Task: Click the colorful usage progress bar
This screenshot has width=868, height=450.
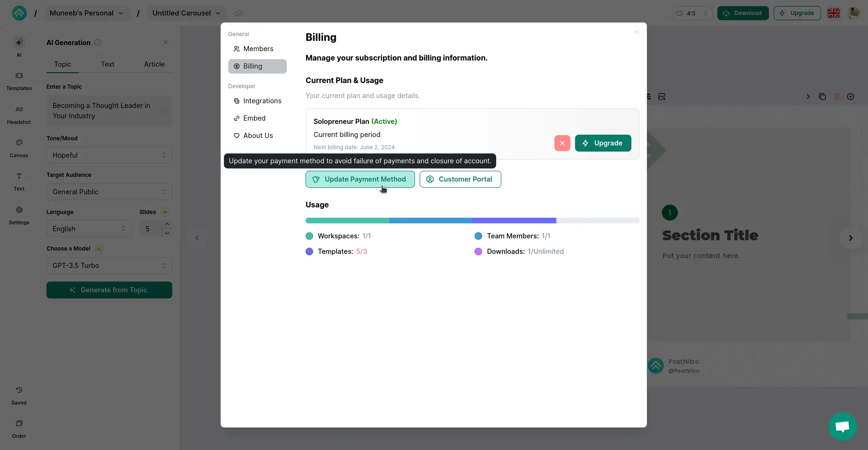Action: (471, 221)
